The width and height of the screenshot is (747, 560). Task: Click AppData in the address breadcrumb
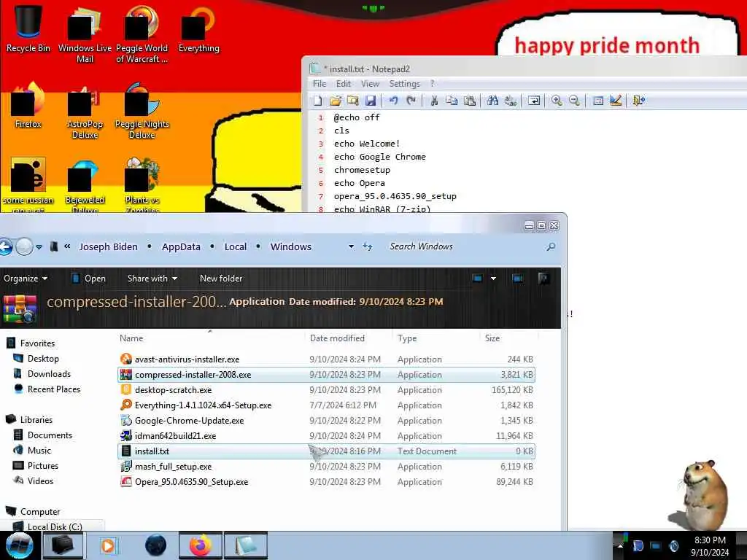tap(181, 246)
